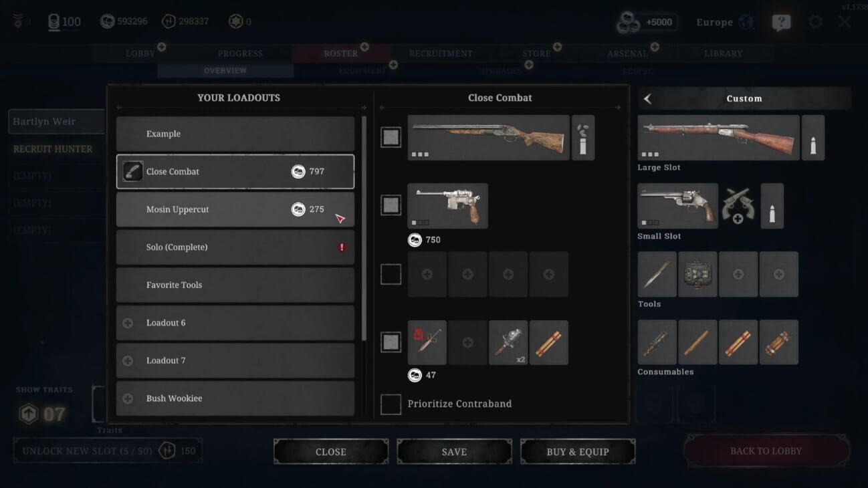This screenshot has height=488, width=868.
Task: Click the red dynamite sticks consumable in loadout
Action: [x=548, y=342]
